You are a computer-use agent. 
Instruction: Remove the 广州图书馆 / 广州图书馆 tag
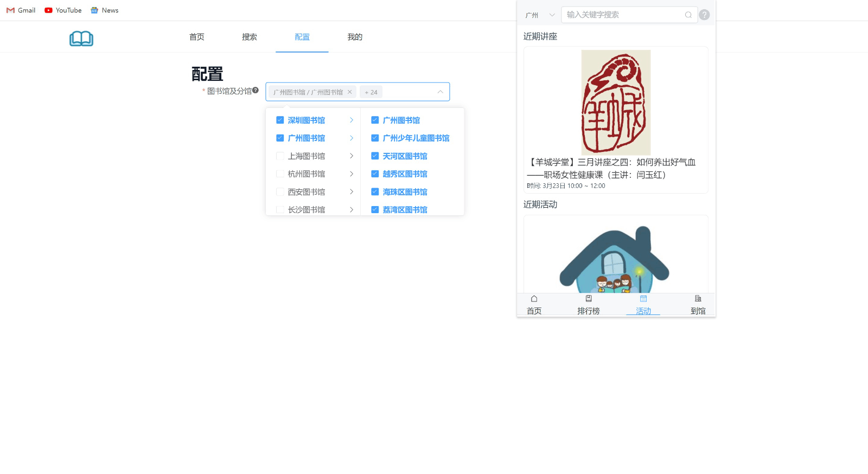(x=350, y=92)
